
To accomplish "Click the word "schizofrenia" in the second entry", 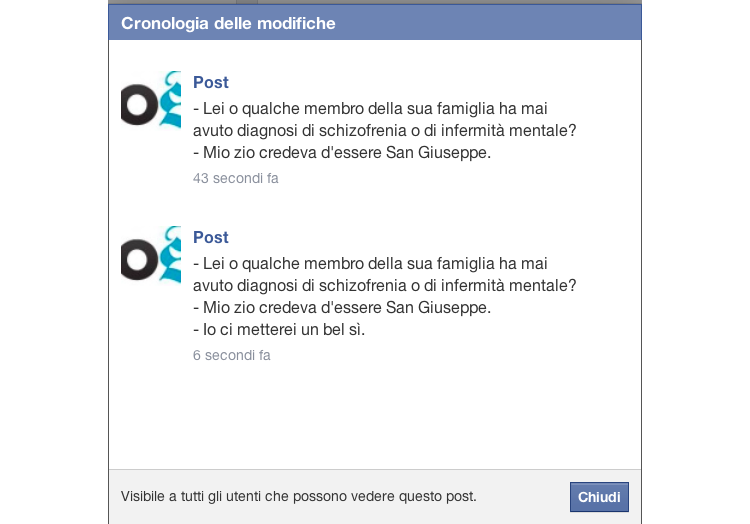I will point(364,286).
